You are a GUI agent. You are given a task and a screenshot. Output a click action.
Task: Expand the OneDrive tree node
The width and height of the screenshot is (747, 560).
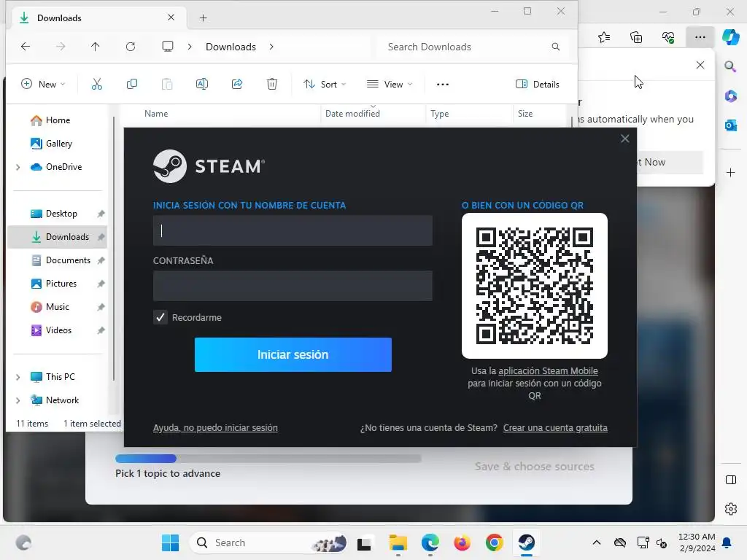[x=18, y=167]
